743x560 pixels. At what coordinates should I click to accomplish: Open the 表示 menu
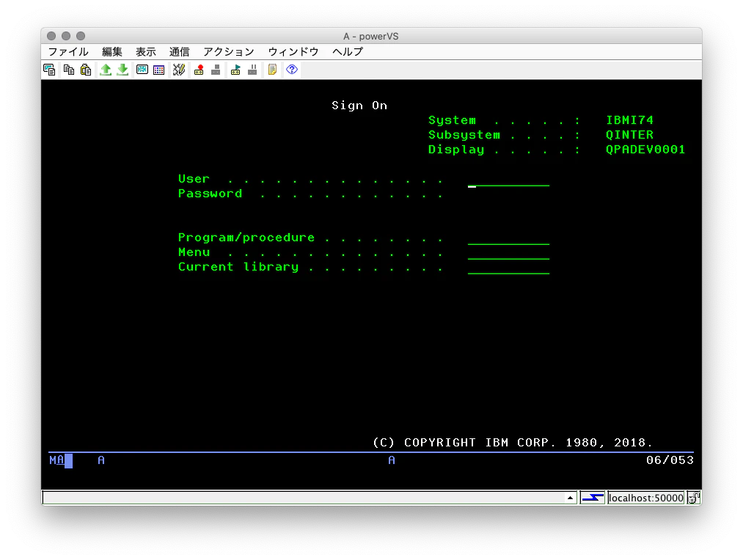(x=146, y=51)
